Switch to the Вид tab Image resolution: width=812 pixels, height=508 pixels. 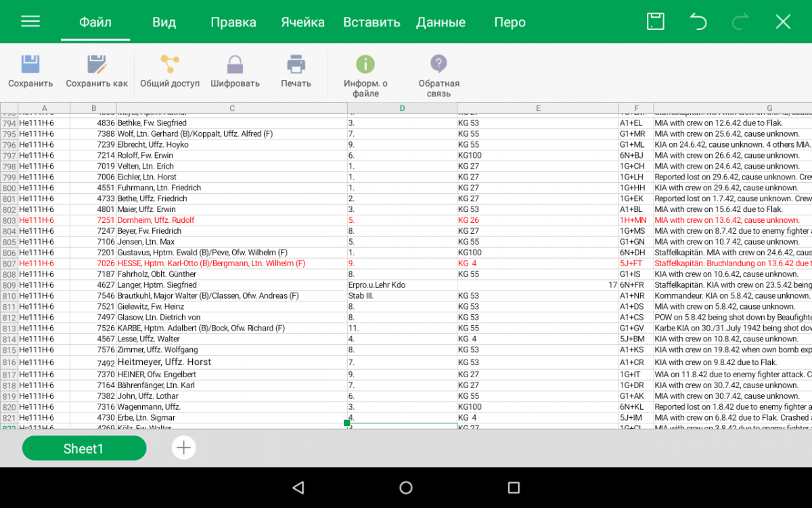pos(164,22)
